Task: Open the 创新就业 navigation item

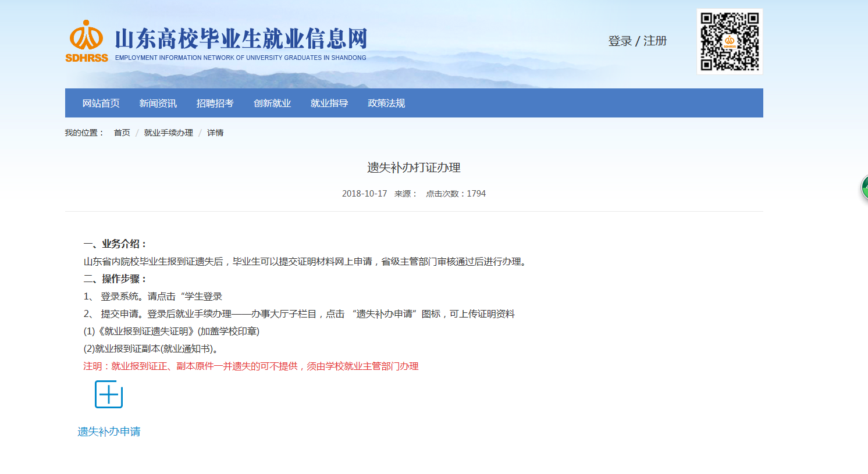Action: pos(272,103)
